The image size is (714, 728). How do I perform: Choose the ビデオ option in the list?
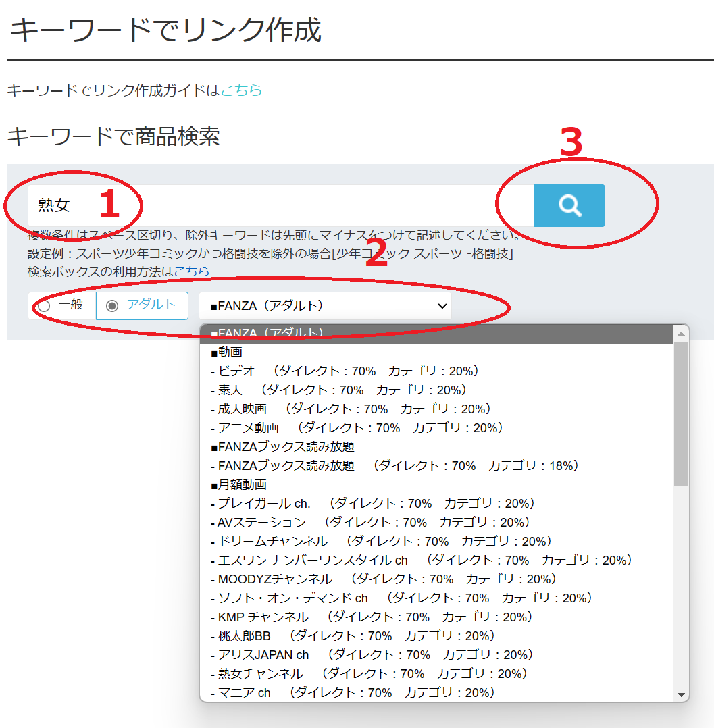348,371
